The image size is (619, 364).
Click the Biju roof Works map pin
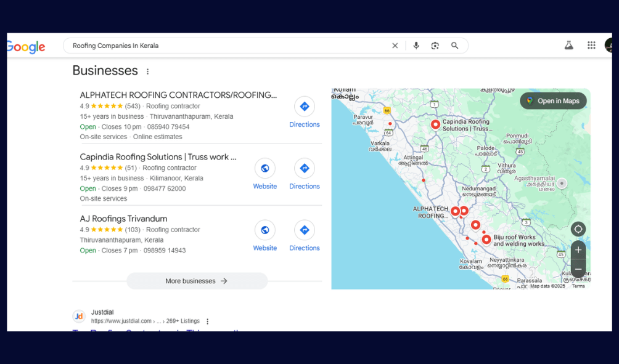pyautogui.click(x=486, y=240)
